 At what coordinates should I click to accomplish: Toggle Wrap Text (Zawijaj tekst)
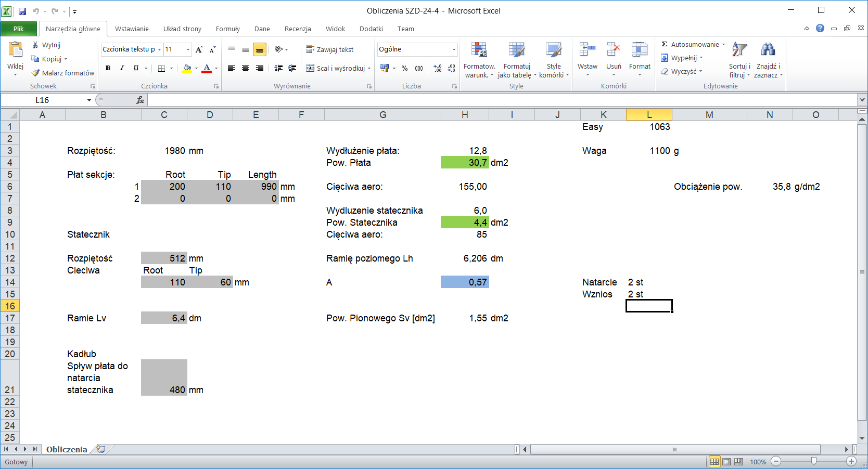329,49
